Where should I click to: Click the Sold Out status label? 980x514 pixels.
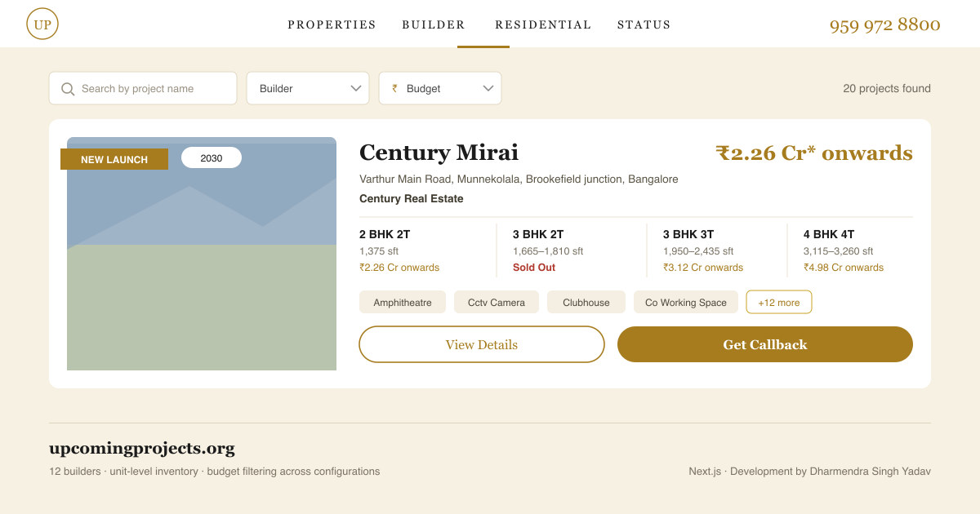tap(534, 268)
